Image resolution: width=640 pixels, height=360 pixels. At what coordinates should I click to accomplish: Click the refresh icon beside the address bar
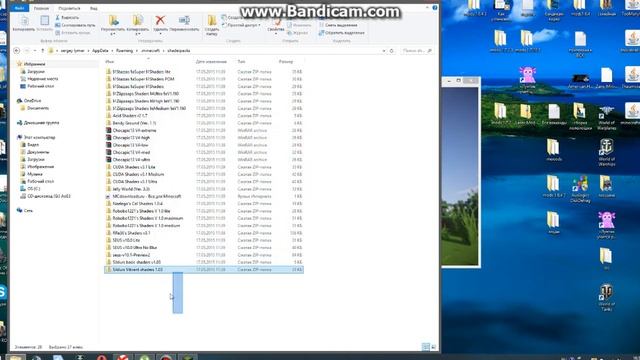391,51
